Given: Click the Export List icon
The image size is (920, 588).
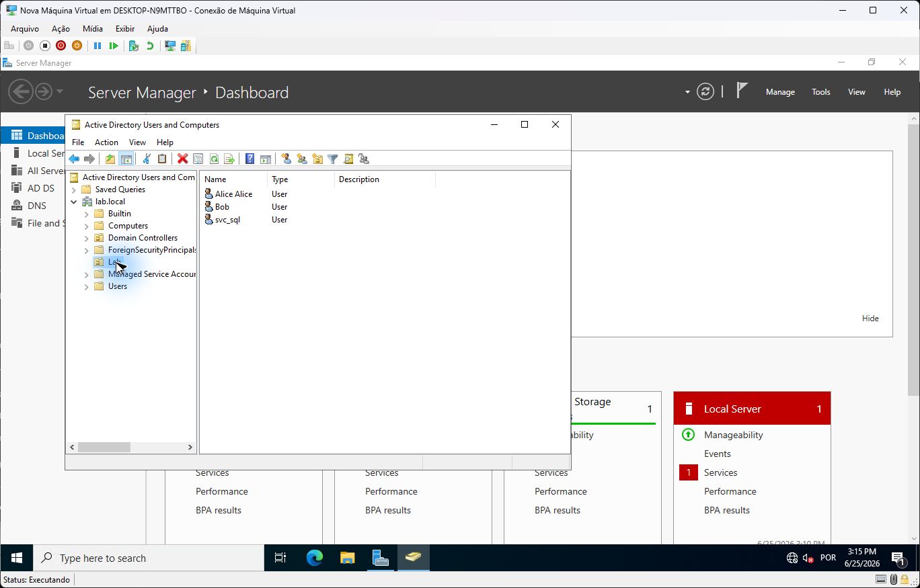Looking at the screenshot, I should tap(229, 159).
